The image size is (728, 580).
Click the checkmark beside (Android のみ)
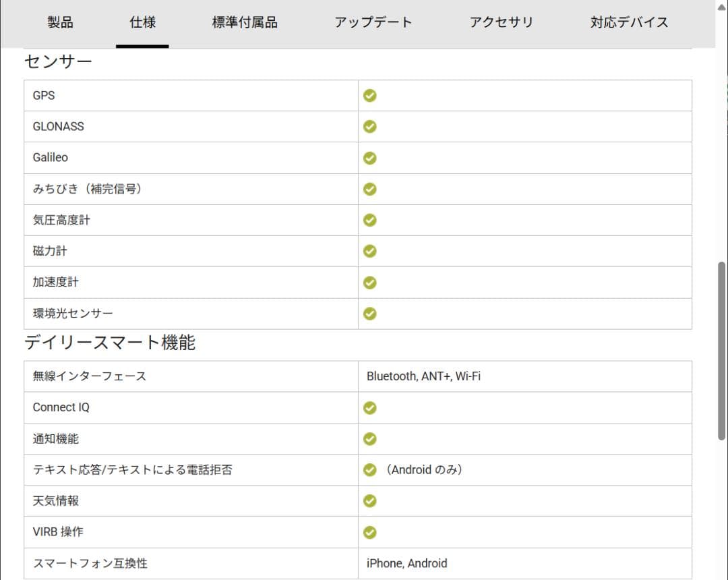369,470
